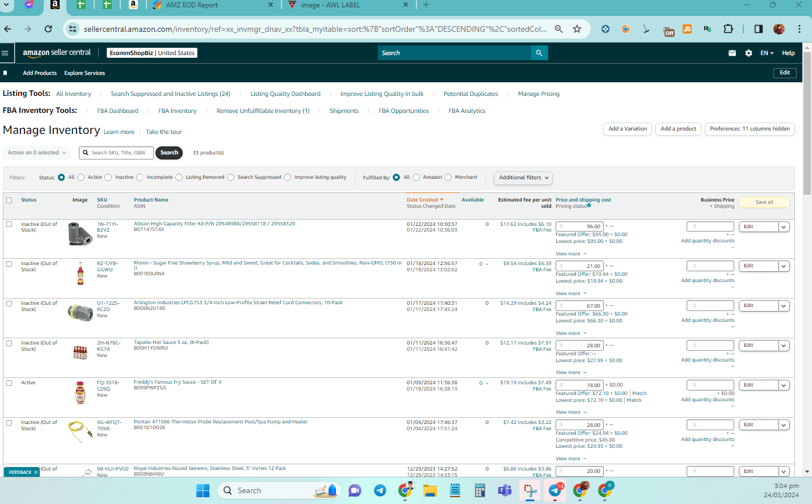Image resolution: width=812 pixels, height=504 pixels.
Task: Click the price field showing 96.00
Action: 579,226
